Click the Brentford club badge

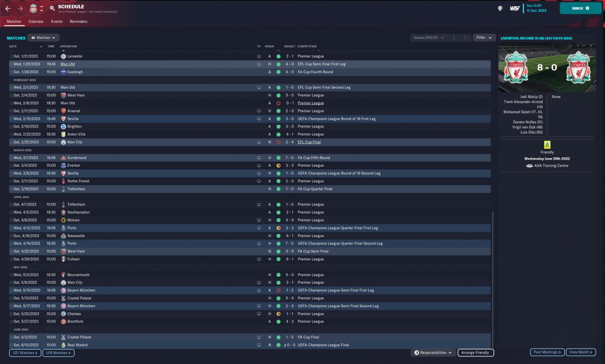(63, 322)
